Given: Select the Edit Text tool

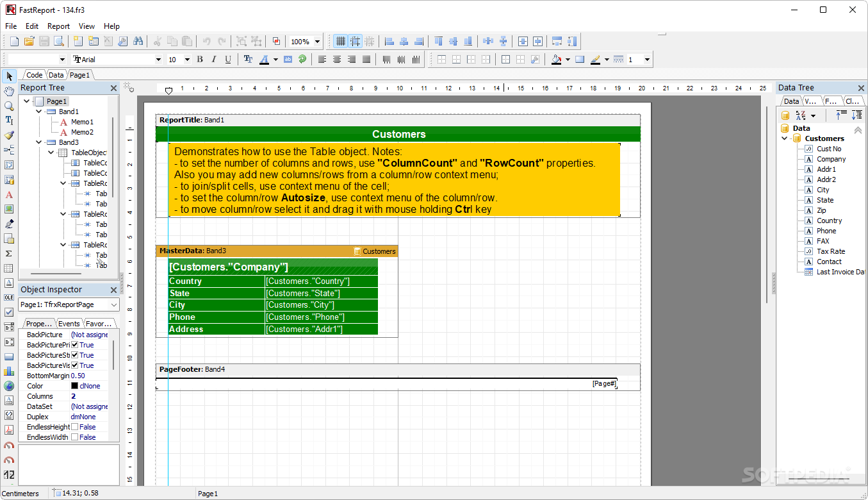Looking at the screenshot, I should point(9,121).
